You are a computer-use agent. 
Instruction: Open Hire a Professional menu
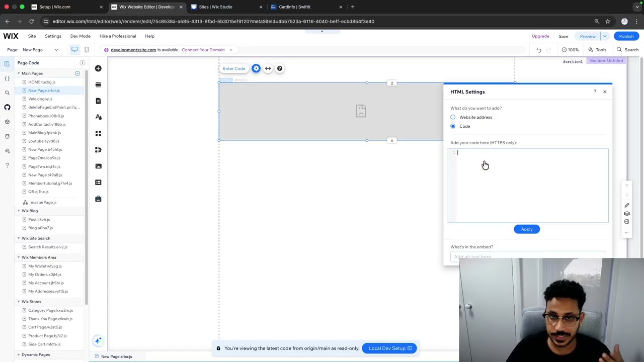[x=118, y=36]
